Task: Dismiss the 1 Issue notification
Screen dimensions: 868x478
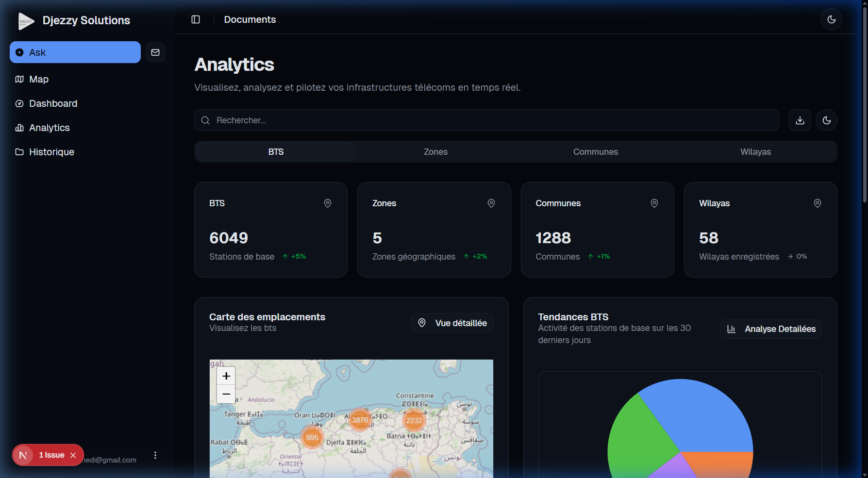Action: coord(73,455)
